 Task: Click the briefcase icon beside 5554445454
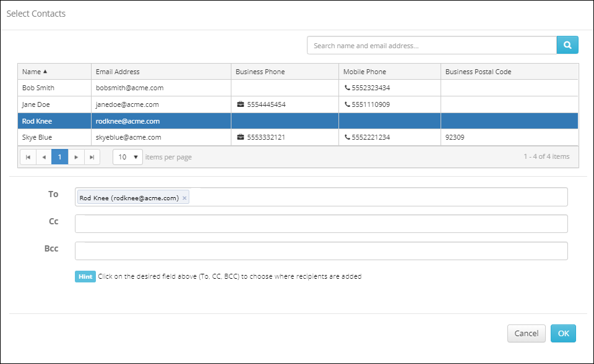click(x=241, y=104)
